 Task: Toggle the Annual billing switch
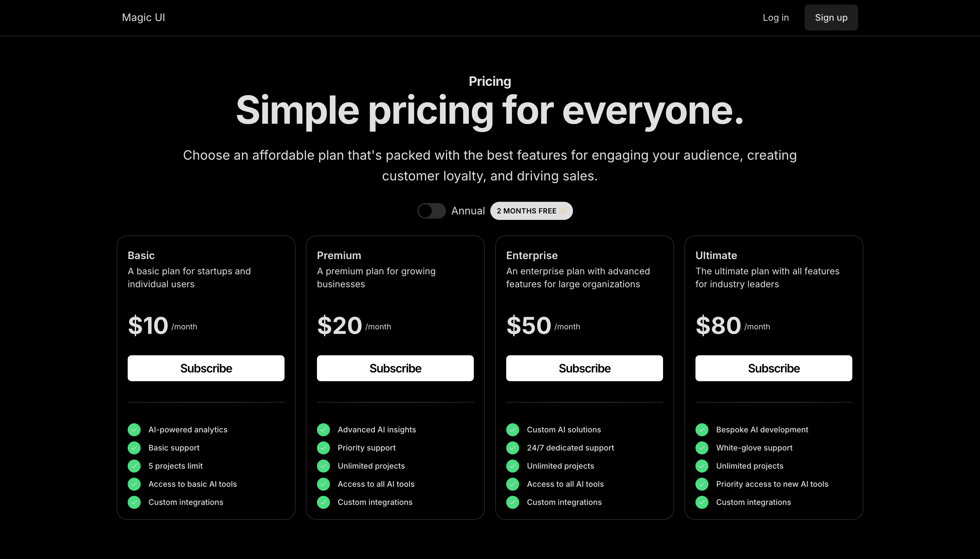(x=431, y=211)
